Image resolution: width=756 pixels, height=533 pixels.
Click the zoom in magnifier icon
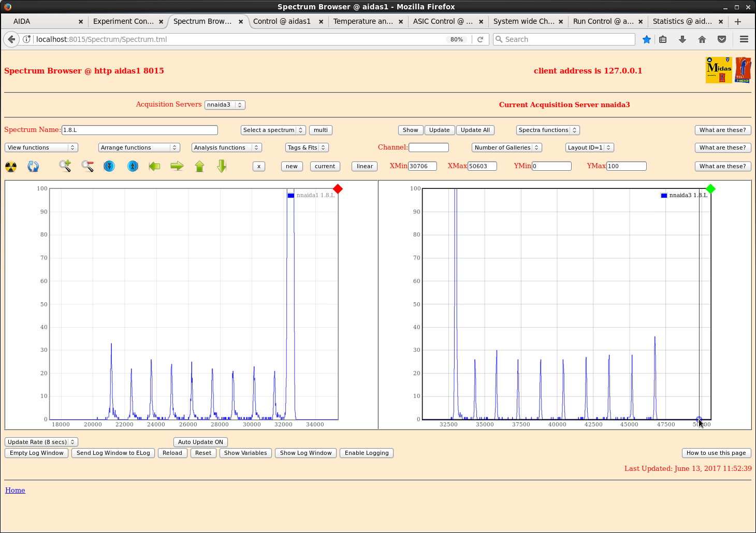pyautogui.click(x=65, y=166)
